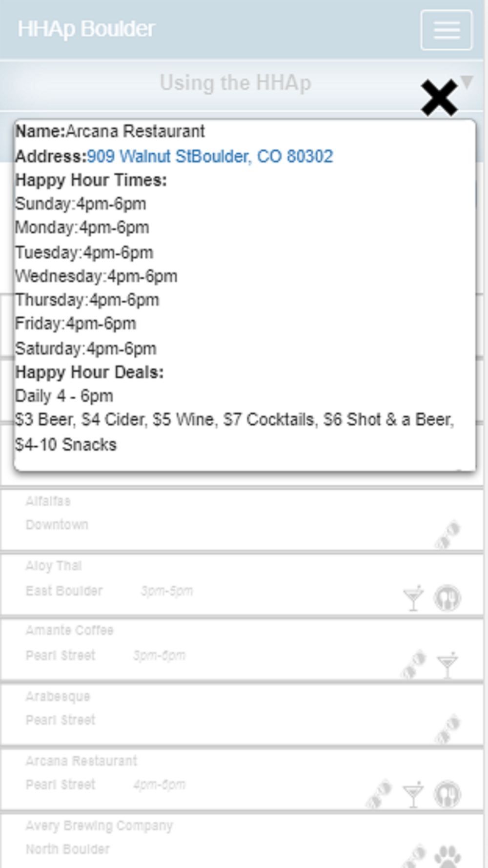488x868 pixels.
Task: Click the paw print icon for Avery Brewing
Action: click(x=447, y=855)
